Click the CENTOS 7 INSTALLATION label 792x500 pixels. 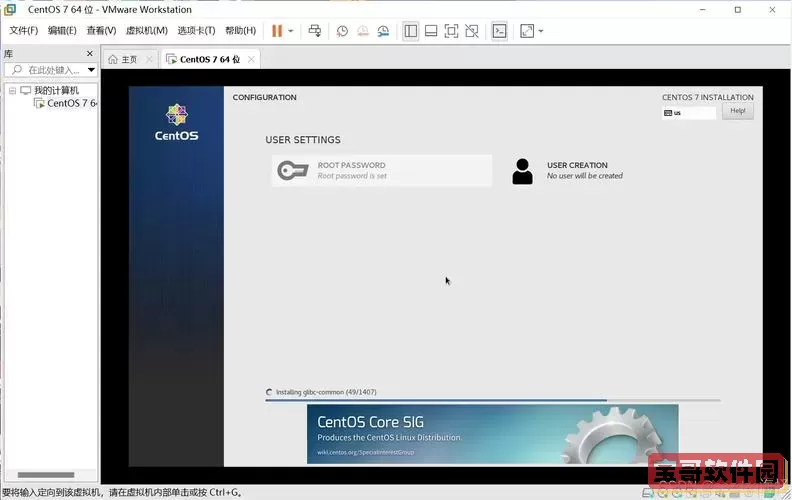pyautogui.click(x=708, y=97)
